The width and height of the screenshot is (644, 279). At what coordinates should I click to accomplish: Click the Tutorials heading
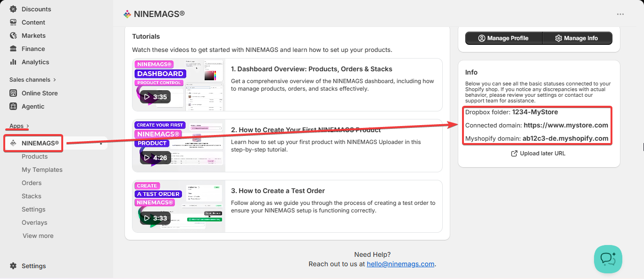pyautogui.click(x=146, y=36)
